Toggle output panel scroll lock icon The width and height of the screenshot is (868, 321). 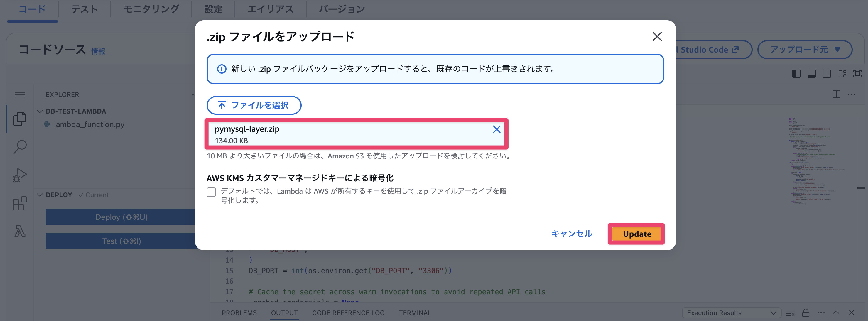click(806, 312)
